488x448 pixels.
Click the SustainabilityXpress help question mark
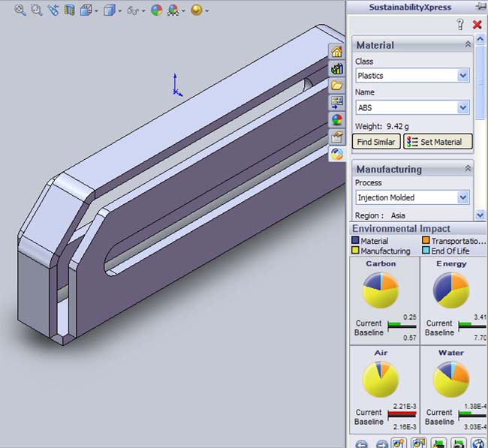(x=460, y=24)
